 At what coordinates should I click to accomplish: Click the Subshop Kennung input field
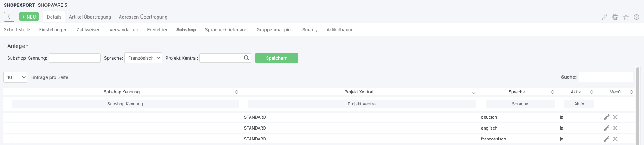(x=75, y=58)
